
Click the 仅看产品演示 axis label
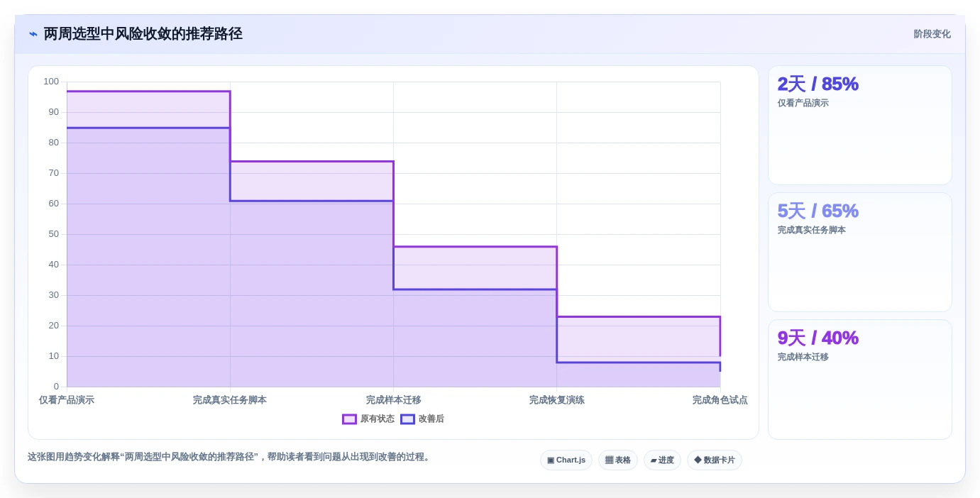(x=67, y=400)
